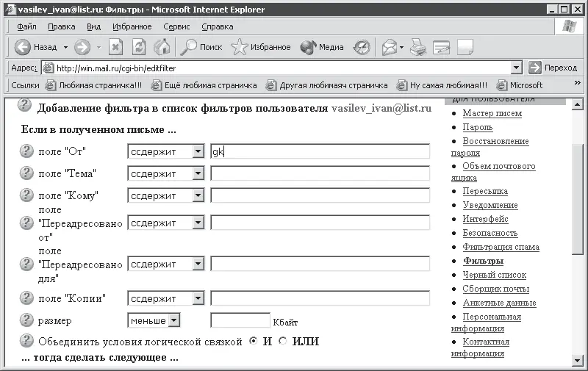588x371 pixels.
Task: Select the ИЛИ radio button
Action: pyautogui.click(x=283, y=341)
